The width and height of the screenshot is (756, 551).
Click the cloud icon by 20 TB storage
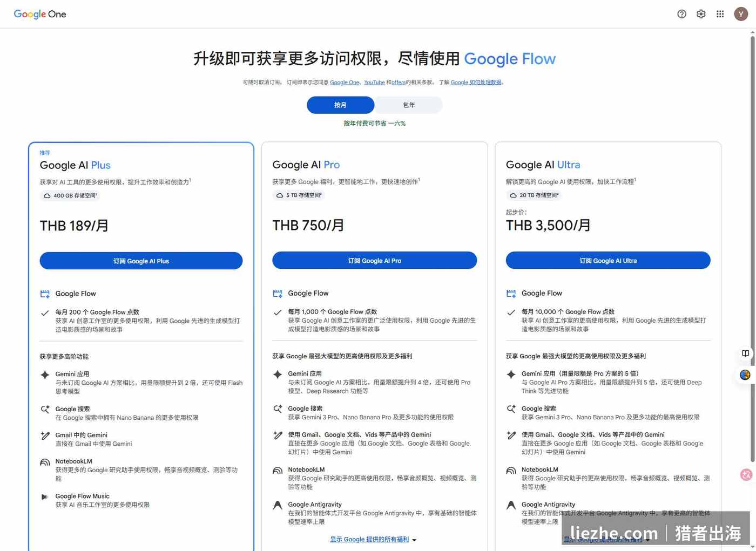coord(513,195)
